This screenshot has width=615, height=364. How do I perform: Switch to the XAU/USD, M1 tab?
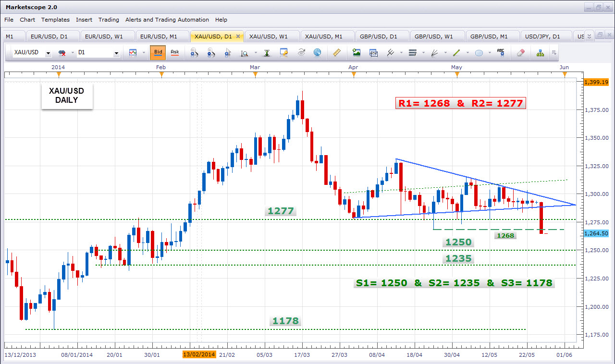point(328,36)
